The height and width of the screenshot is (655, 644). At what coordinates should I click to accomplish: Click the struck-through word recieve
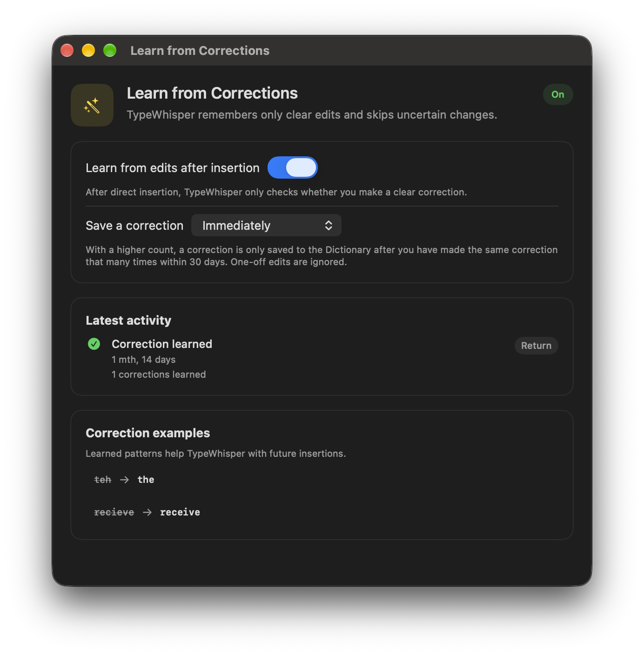114,512
